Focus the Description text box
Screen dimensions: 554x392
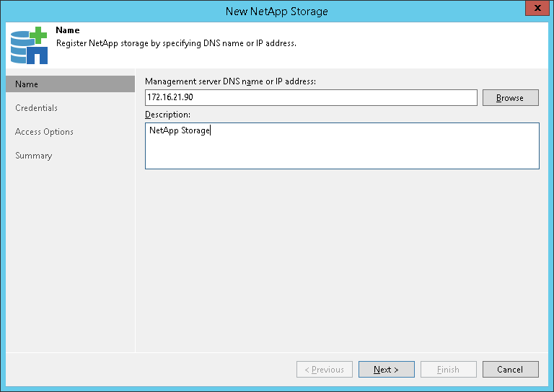tap(342, 146)
